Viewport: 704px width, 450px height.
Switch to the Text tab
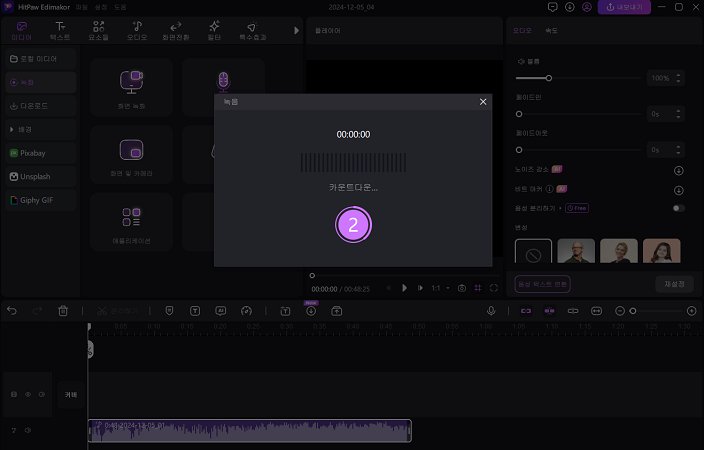click(62, 29)
